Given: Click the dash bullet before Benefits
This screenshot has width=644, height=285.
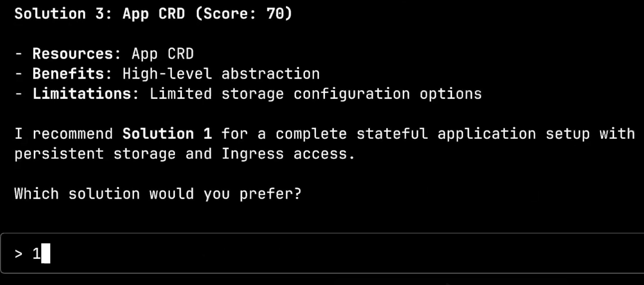Looking at the screenshot, I should 18,74.
